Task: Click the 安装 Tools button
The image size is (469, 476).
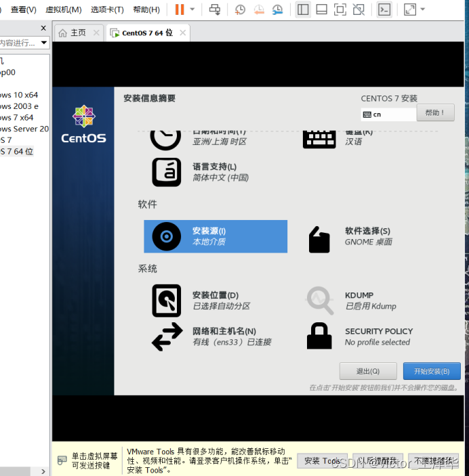Action: tap(322, 461)
